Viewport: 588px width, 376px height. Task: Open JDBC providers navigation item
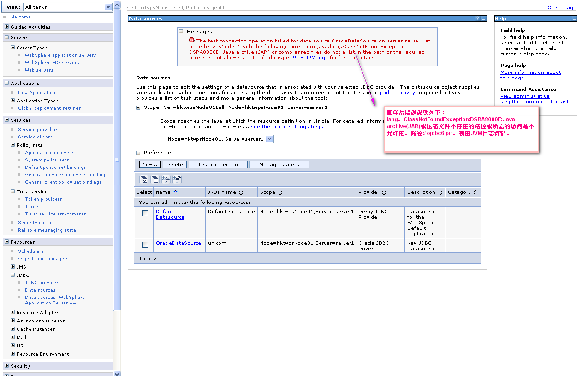[43, 283]
